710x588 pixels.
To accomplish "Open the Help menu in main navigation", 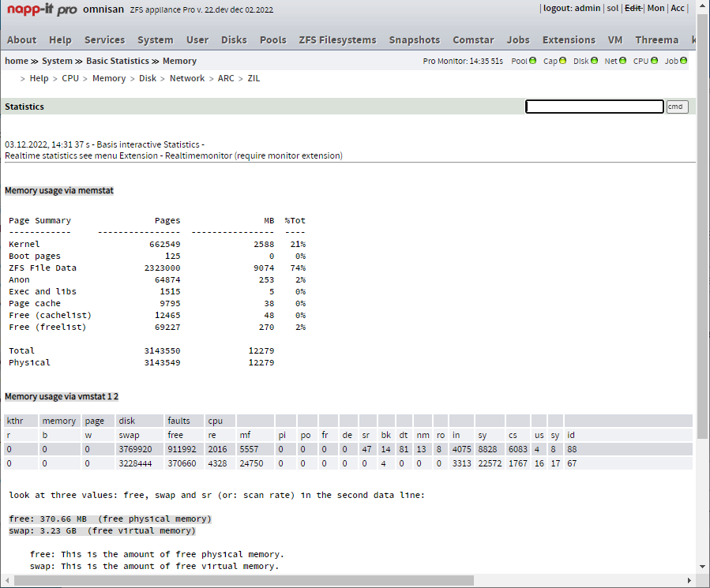I will 60,39.
